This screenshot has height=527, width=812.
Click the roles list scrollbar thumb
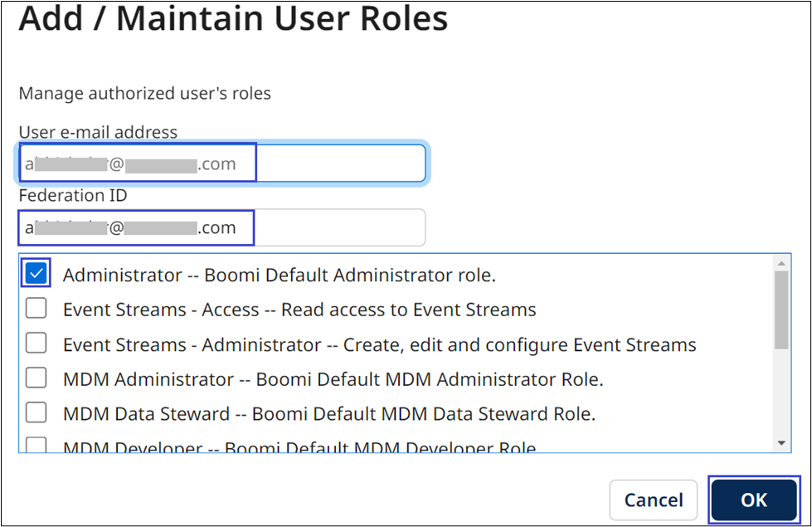tap(780, 309)
